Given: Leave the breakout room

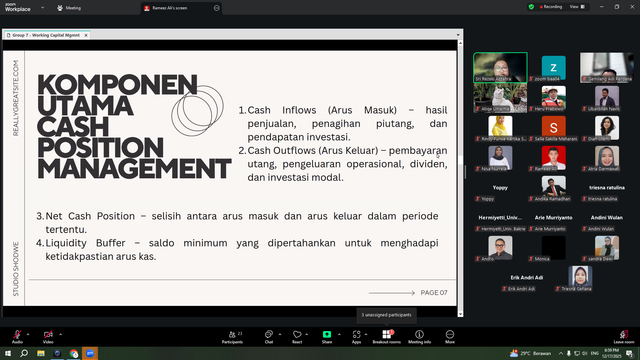Looking at the screenshot, I should [x=624, y=337].
